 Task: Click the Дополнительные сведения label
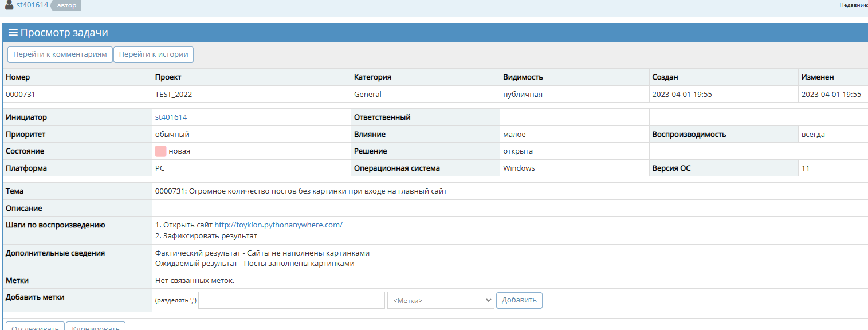pos(55,253)
